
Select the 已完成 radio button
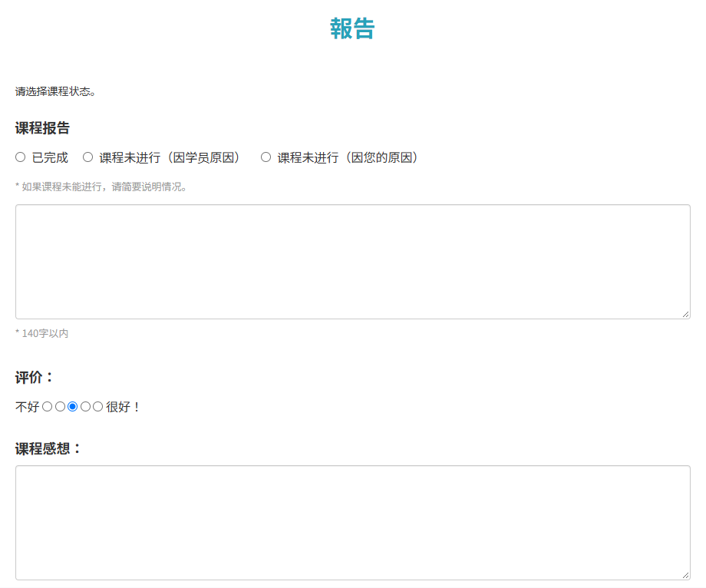tap(20, 157)
